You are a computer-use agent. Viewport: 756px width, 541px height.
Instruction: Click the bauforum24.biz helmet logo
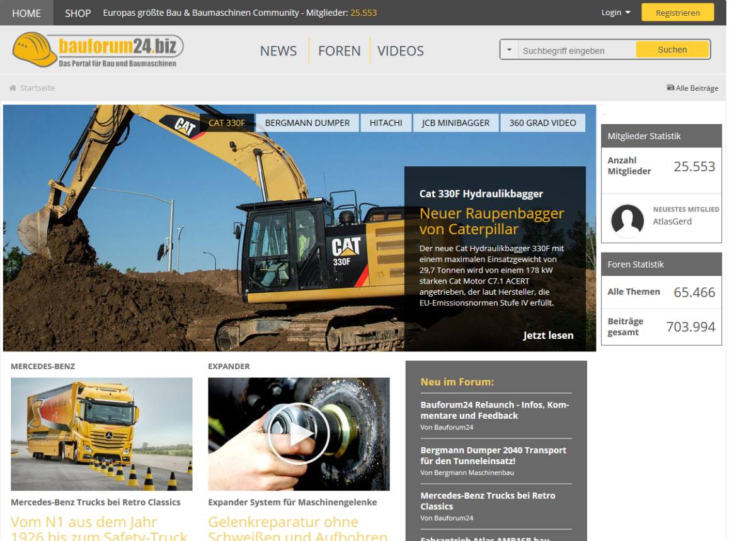(98, 49)
